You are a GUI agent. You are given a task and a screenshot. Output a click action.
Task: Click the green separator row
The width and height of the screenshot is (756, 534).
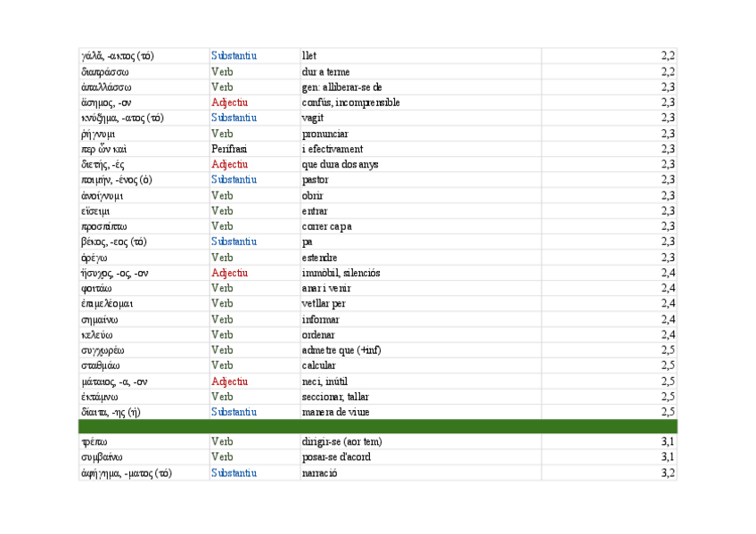[377, 427]
